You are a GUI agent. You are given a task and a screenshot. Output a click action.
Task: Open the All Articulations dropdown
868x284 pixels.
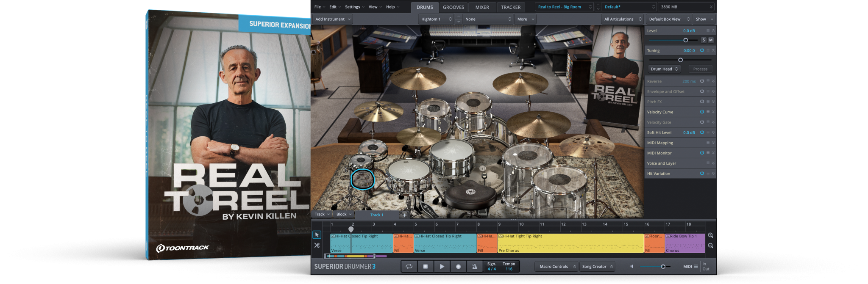(x=623, y=19)
